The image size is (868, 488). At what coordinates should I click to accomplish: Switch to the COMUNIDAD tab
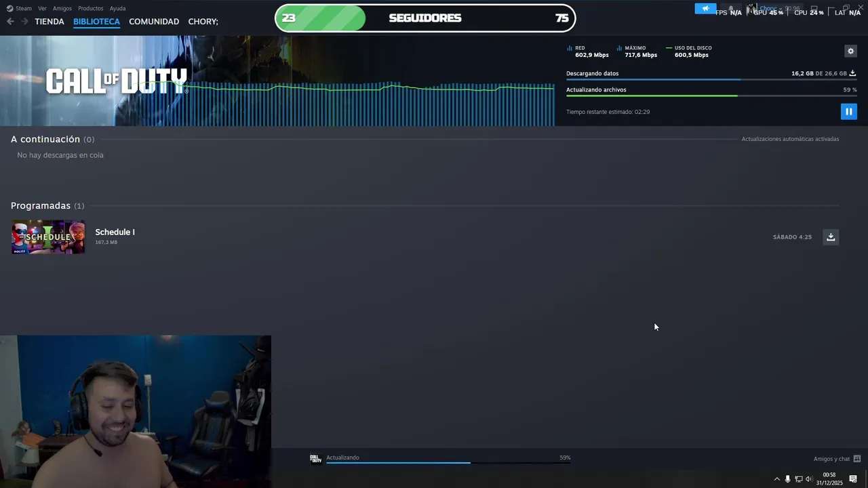click(154, 22)
